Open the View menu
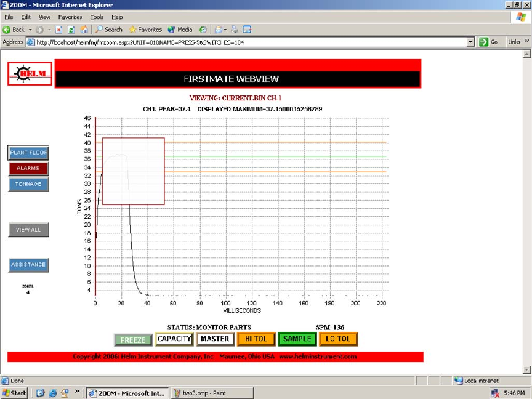The width and height of the screenshot is (532, 399). tap(44, 17)
